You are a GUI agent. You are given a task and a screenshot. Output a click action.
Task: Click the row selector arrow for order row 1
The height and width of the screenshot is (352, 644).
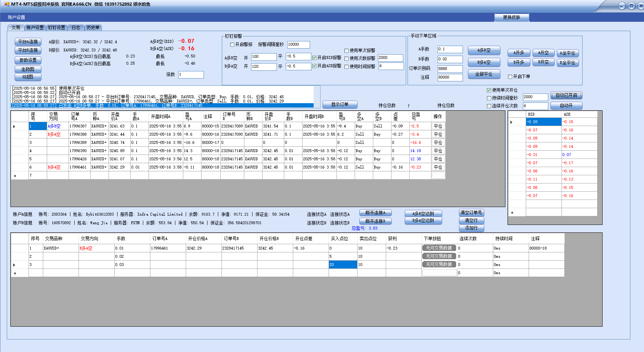point(14,126)
